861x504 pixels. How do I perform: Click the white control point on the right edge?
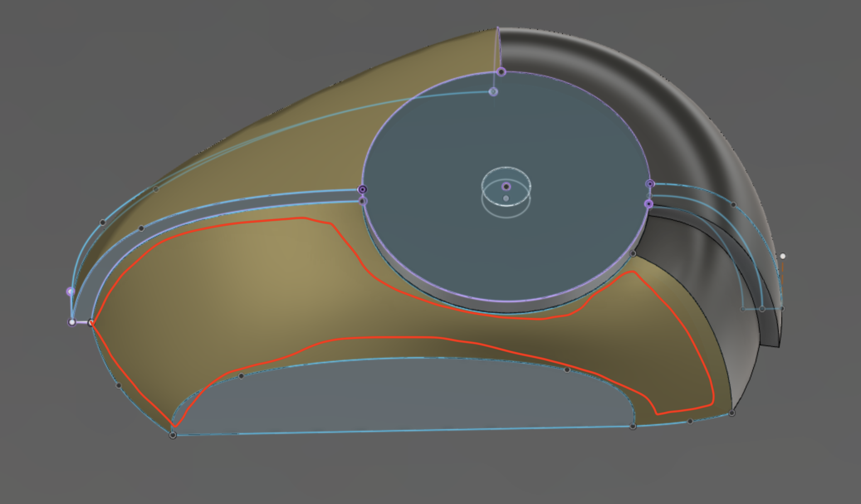pyautogui.click(x=783, y=256)
